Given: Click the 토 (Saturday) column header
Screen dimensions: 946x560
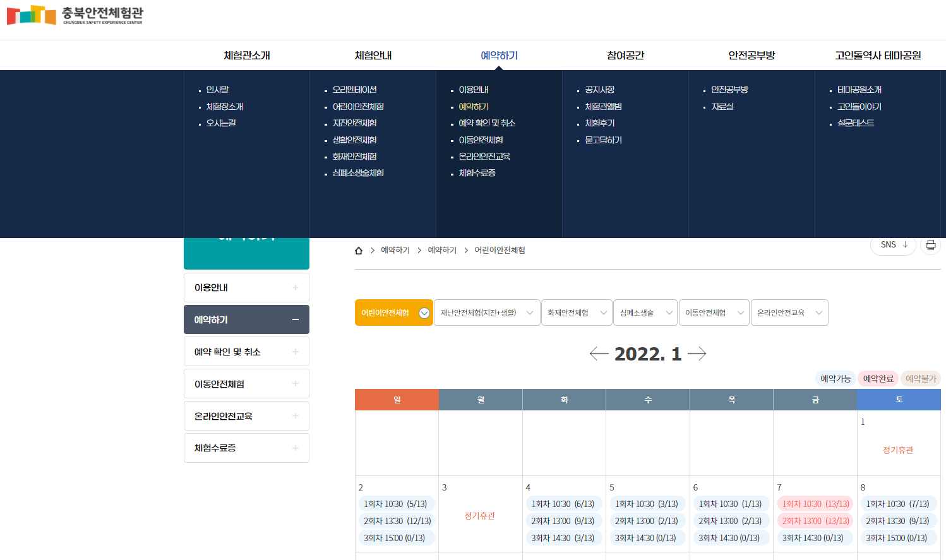Looking at the screenshot, I should [x=899, y=400].
